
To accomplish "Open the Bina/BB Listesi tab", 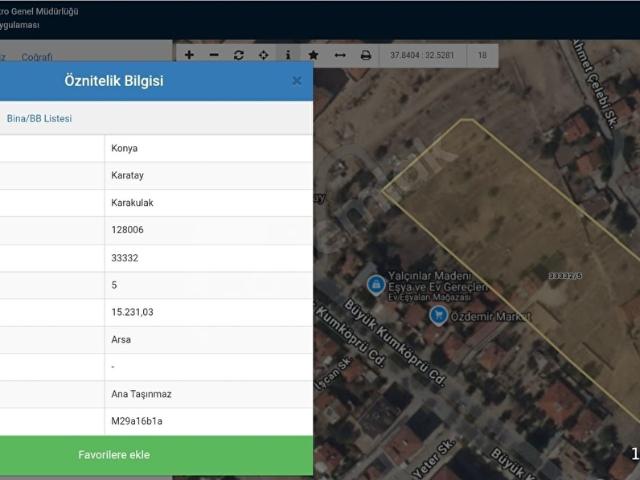I will pos(39,118).
